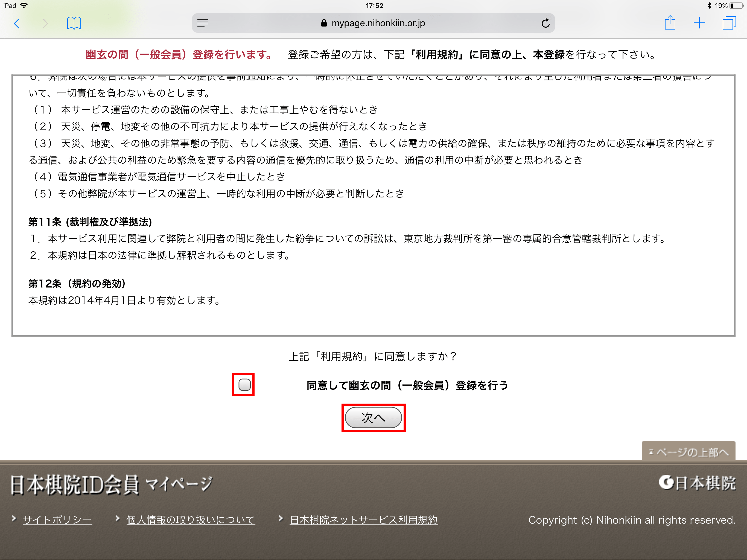
Task: Open the share sheet icon
Action: 670,23
